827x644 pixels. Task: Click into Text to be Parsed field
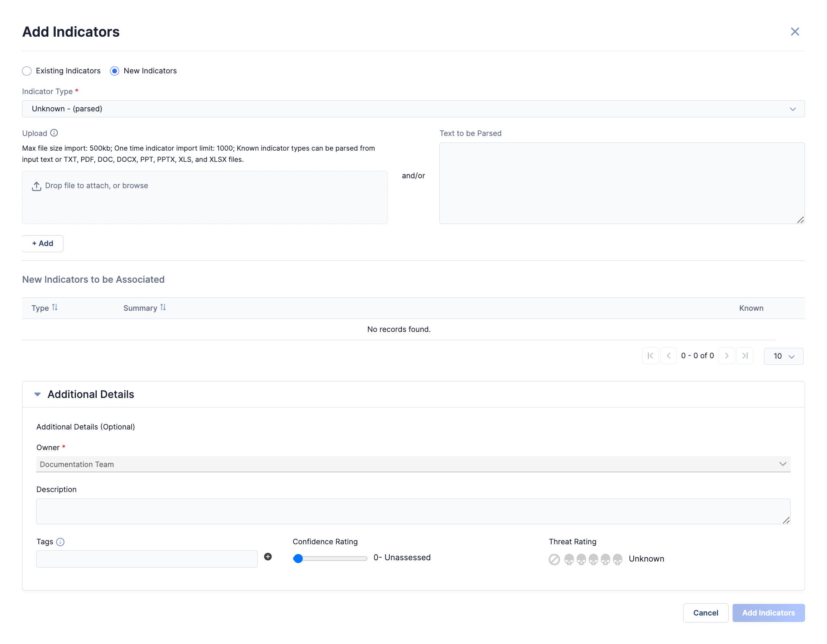(x=622, y=183)
